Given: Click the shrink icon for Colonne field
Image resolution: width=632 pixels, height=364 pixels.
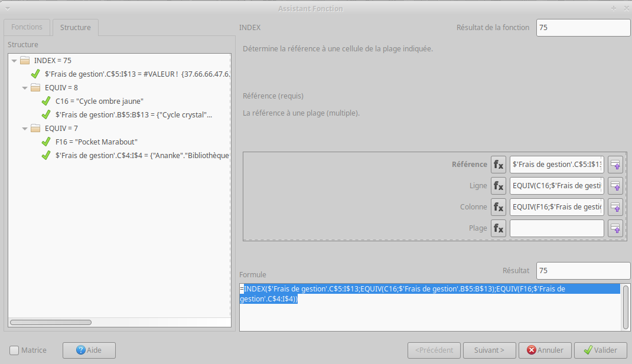Looking at the screenshot, I should pyautogui.click(x=615, y=207).
